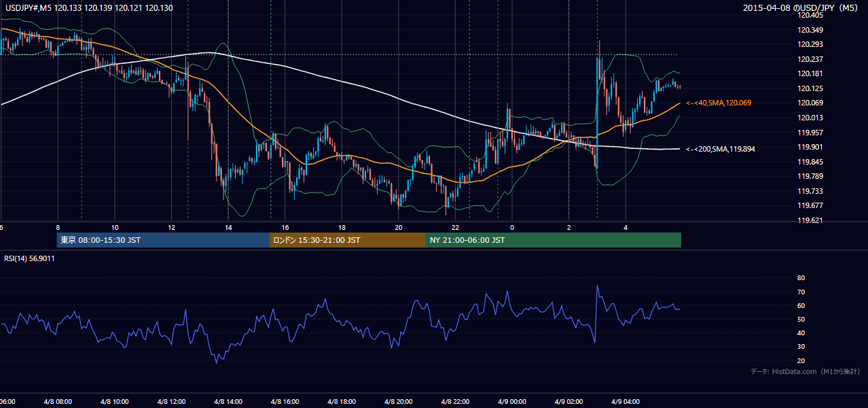This screenshot has width=868, height=408.
Task: Click hour label 18 below price chart
Action: point(342,228)
